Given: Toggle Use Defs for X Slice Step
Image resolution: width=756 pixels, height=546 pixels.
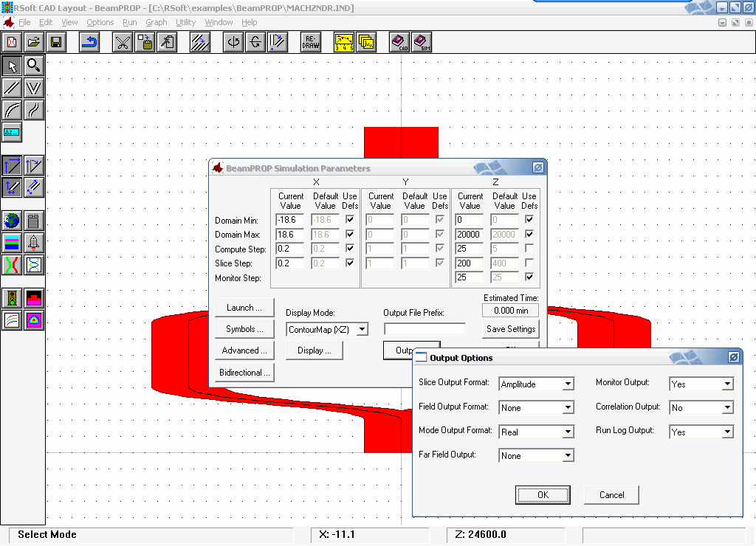Looking at the screenshot, I should point(350,263).
